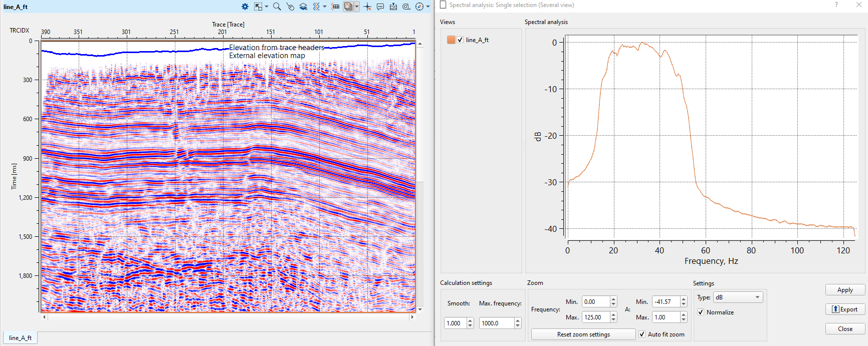Screen dimensions: 868x346
Task: Open the trace header table icon
Action: (335, 7)
